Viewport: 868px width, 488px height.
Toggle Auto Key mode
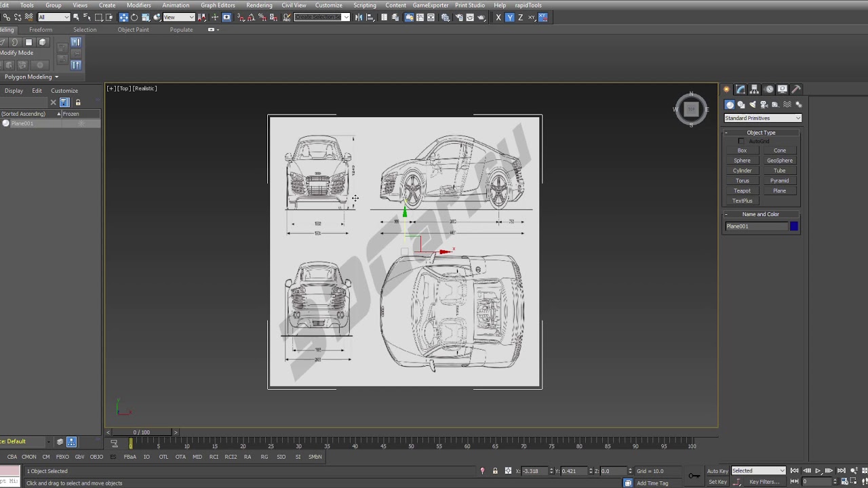[x=717, y=471]
